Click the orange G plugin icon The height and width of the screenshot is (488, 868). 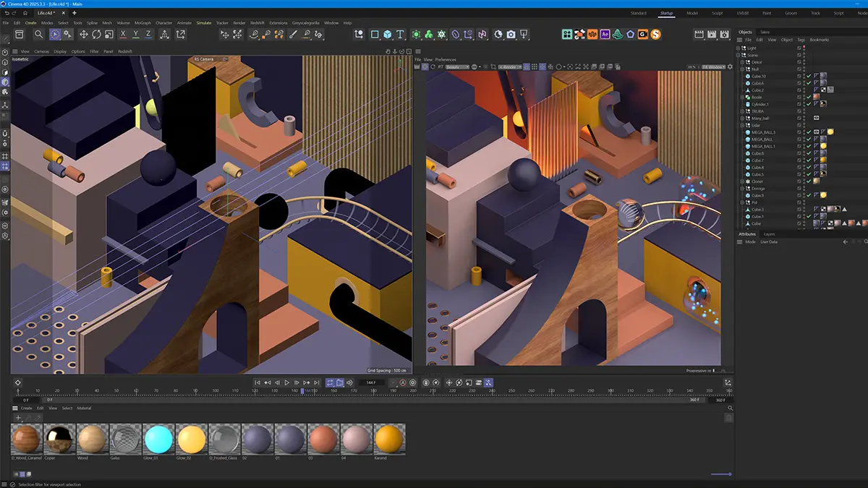click(x=643, y=34)
